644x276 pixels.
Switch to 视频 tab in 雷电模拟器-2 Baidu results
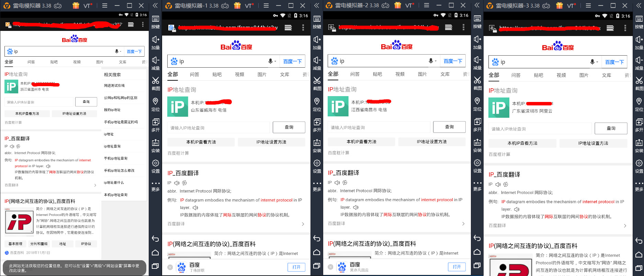[x=400, y=74]
